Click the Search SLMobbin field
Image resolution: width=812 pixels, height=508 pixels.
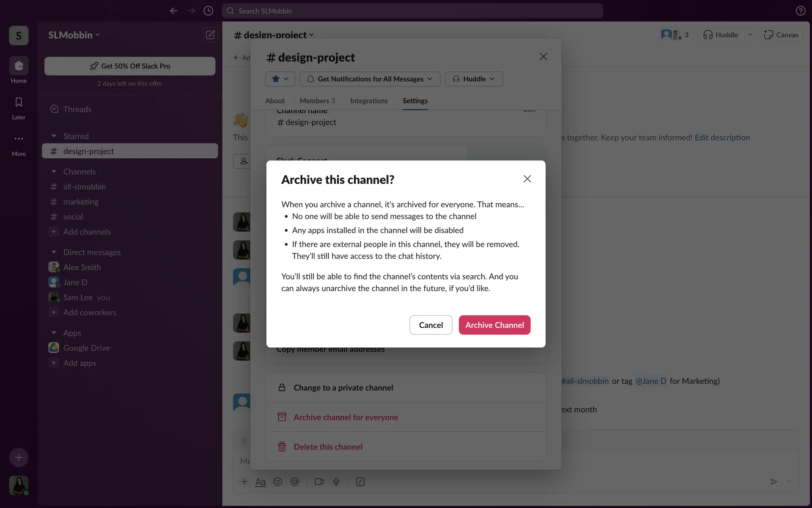tap(412, 11)
